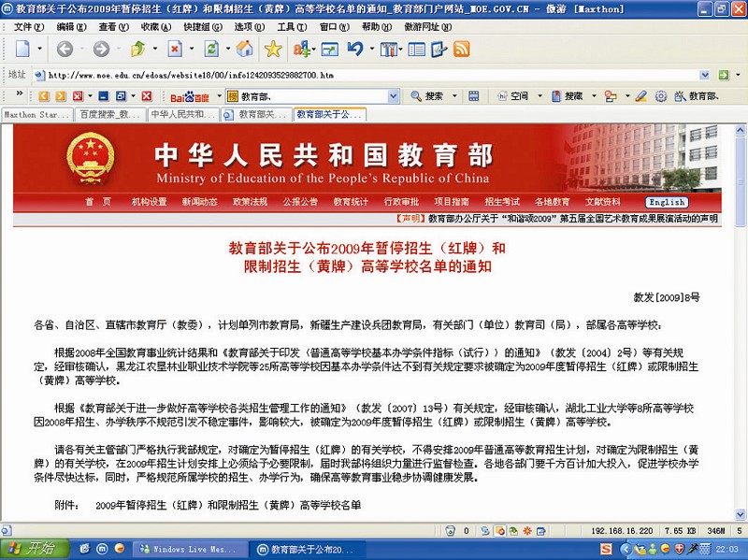Click the Baidu highlighter pen icon
Viewport: 748px width, 560px height.
[641, 95]
